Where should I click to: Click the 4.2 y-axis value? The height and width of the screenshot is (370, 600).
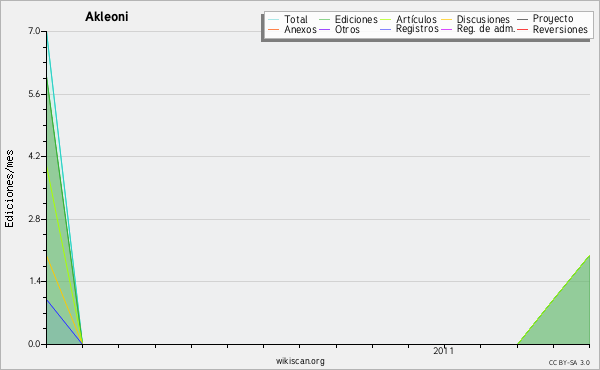34,156
